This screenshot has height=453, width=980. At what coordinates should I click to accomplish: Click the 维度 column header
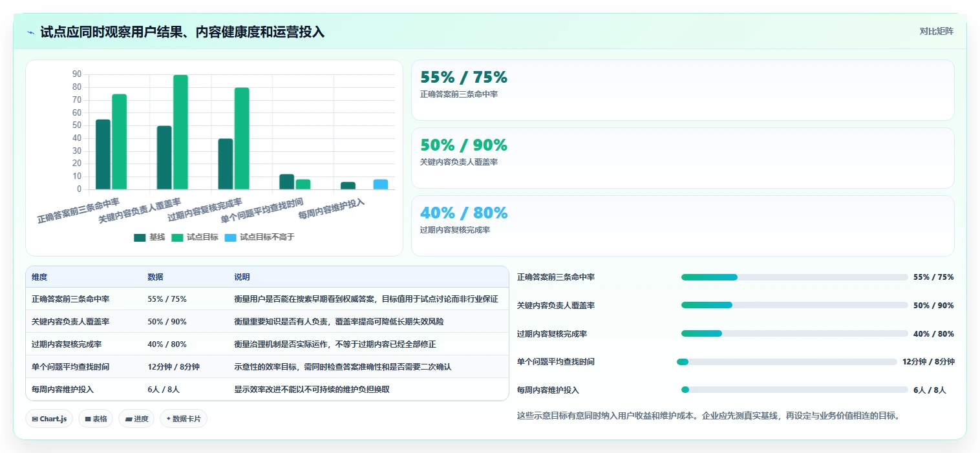[x=39, y=277]
